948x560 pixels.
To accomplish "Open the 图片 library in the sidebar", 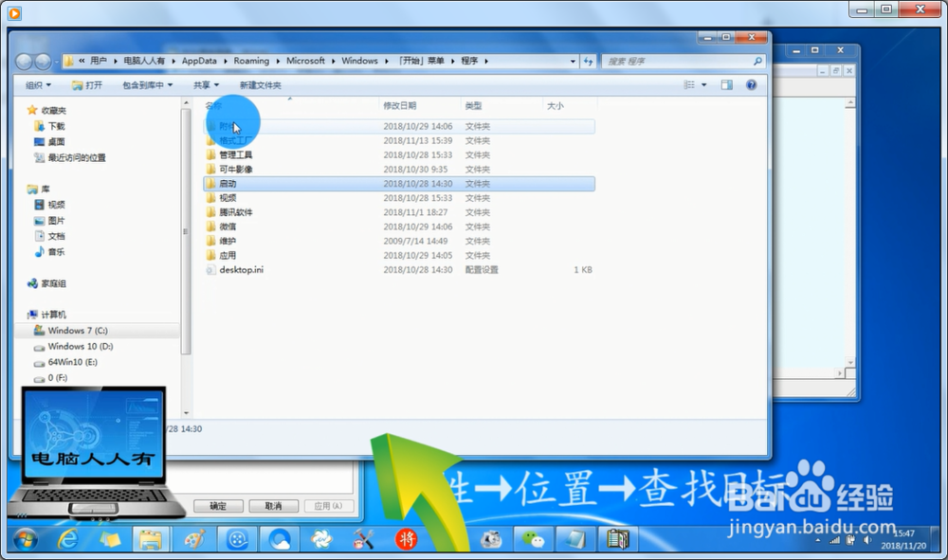I will pyautogui.click(x=49, y=221).
